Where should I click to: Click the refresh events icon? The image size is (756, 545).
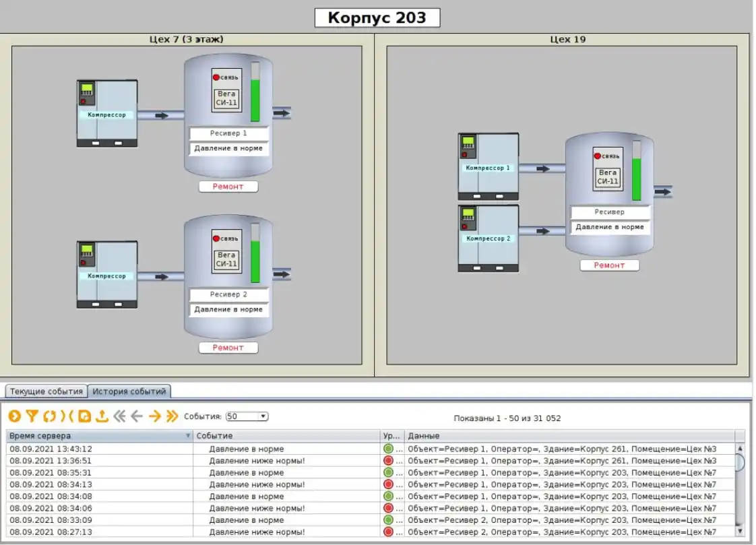[x=49, y=416]
